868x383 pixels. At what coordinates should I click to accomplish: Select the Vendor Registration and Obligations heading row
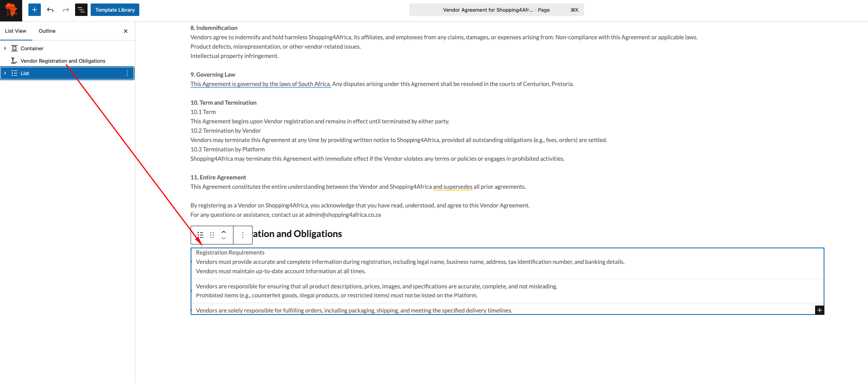(x=67, y=61)
